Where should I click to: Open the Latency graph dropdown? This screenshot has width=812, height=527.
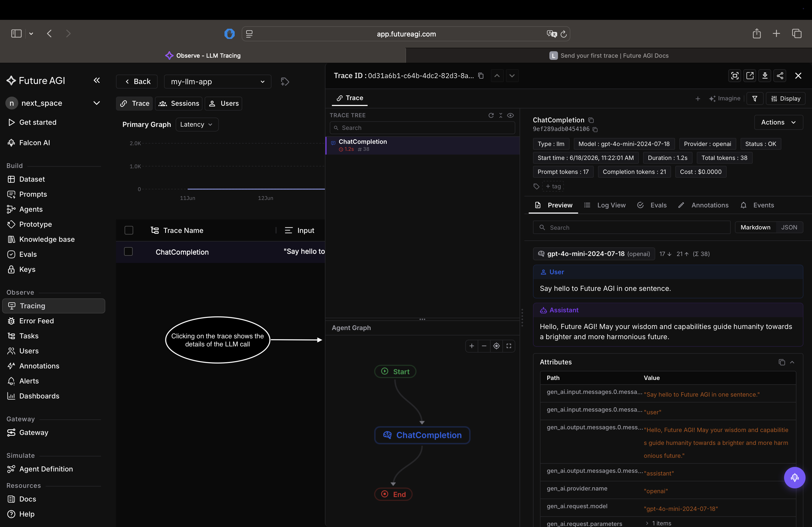coord(197,125)
